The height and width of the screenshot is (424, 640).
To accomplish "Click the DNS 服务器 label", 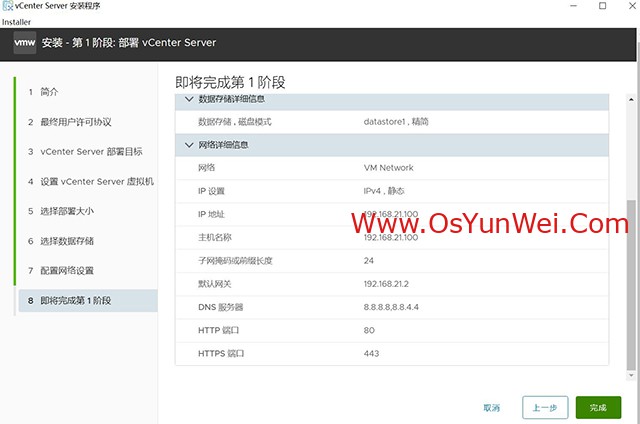I will [220, 307].
